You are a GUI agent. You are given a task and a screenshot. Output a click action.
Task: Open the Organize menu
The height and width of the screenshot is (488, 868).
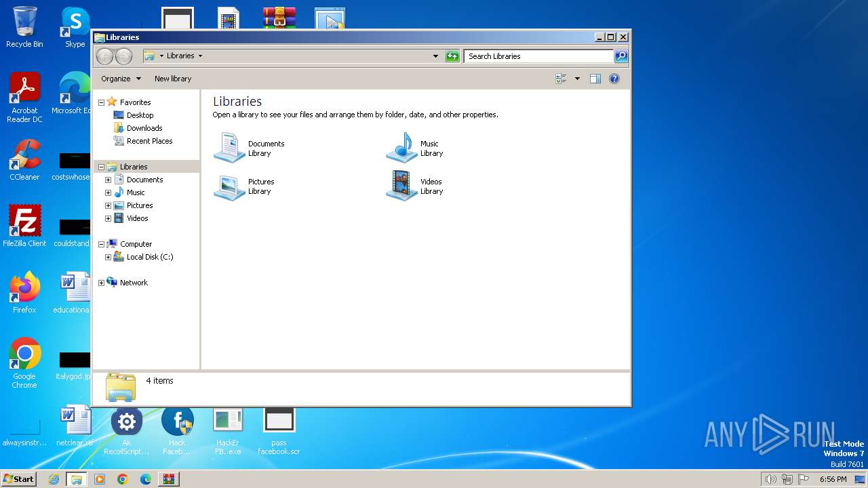pos(121,79)
